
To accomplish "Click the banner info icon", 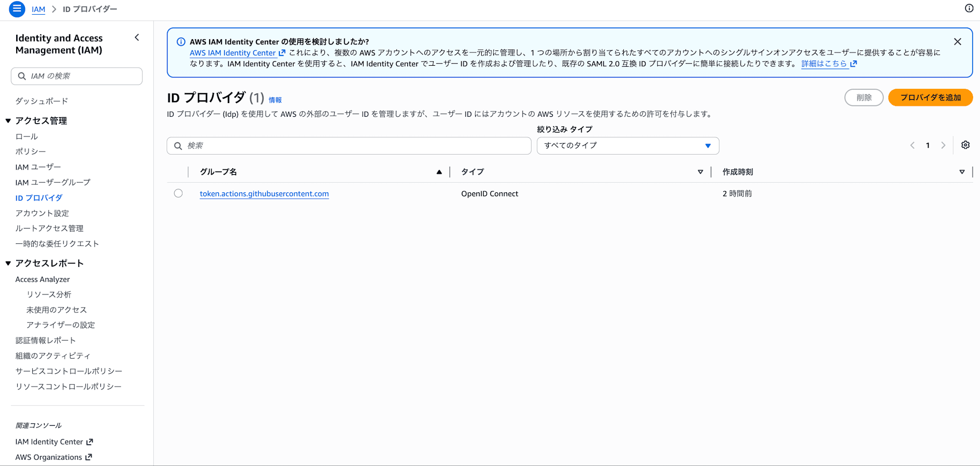I will click(181, 42).
